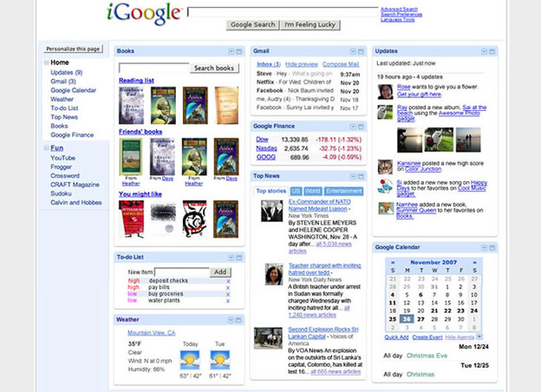Viewport: 541px width, 392px height.
Task: Collapse the Home tab section
Action: pos(46,62)
